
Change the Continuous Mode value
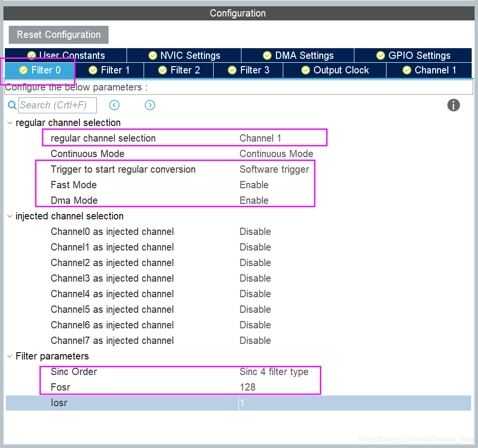click(276, 154)
